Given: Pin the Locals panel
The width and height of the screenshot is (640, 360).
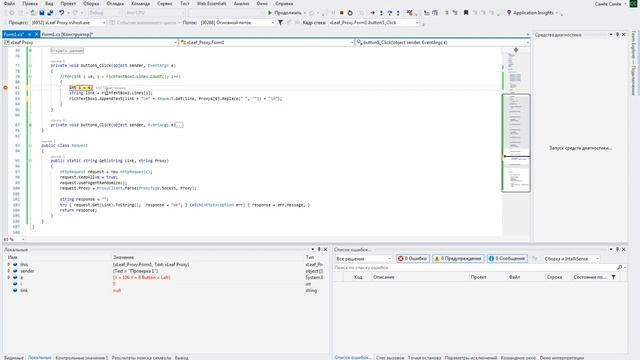Looking at the screenshot, I should [319, 249].
